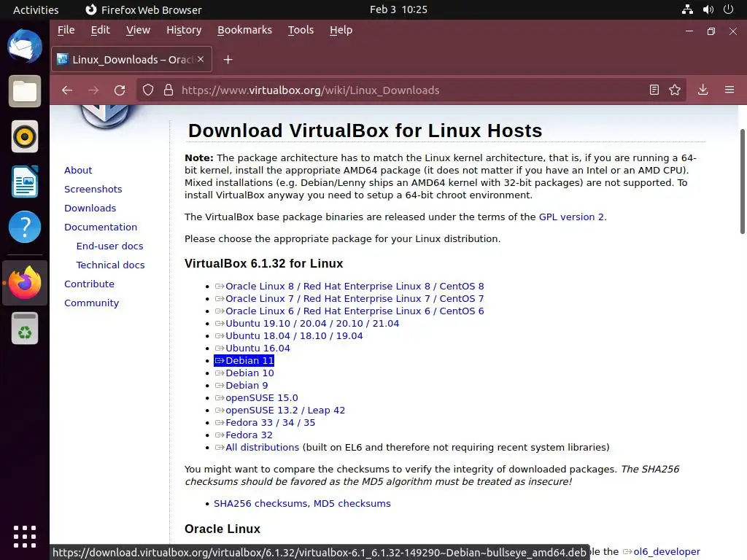The width and height of the screenshot is (747, 560).
Task: Open Downloads sidebar link
Action: [90, 208]
